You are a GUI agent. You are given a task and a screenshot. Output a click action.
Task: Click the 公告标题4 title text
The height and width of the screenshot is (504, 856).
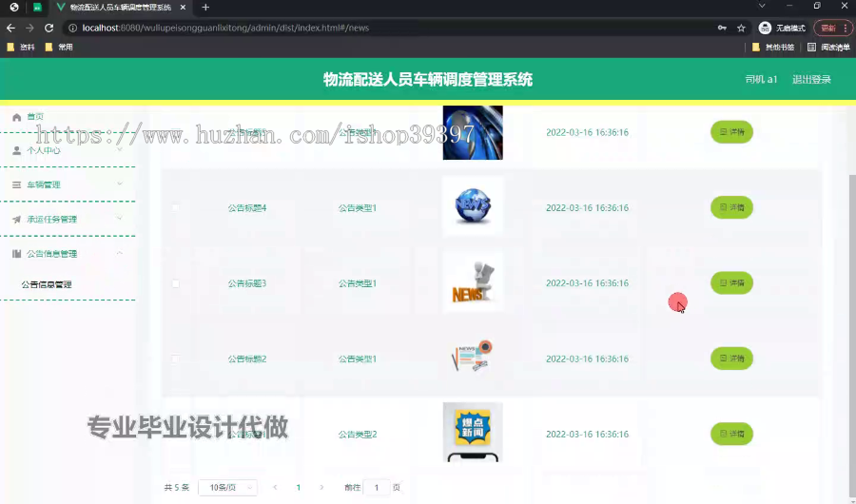(246, 208)
